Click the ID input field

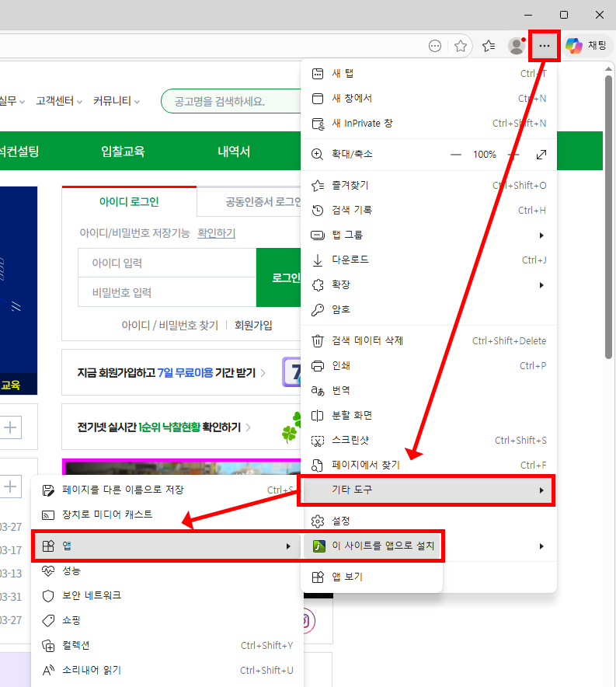[167, 263]
